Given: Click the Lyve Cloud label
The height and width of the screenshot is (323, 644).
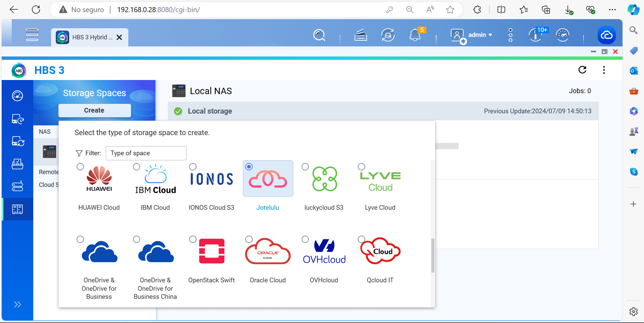Looking at the screenshot, I should [x=380, y=208].
